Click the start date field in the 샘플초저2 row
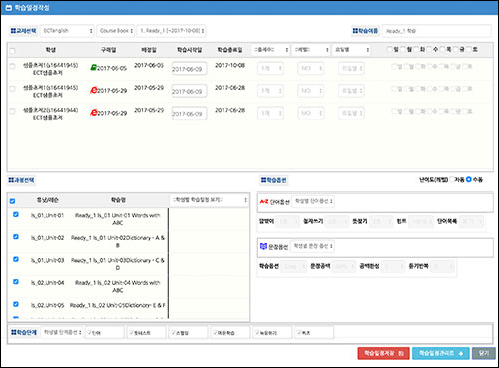 point(189,113)
